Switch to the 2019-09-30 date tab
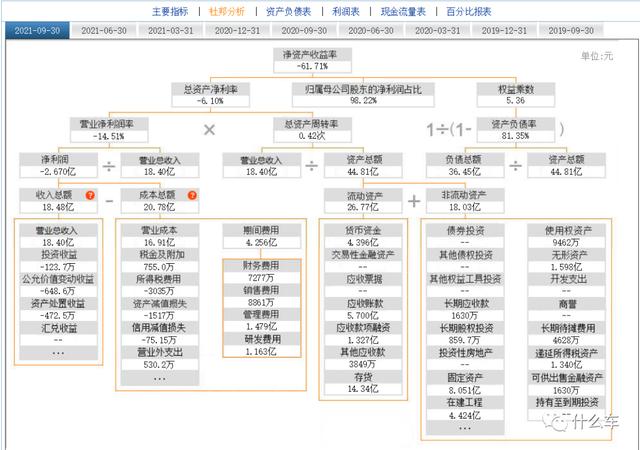This screenshot has width=640, height=450. point(571,31)
